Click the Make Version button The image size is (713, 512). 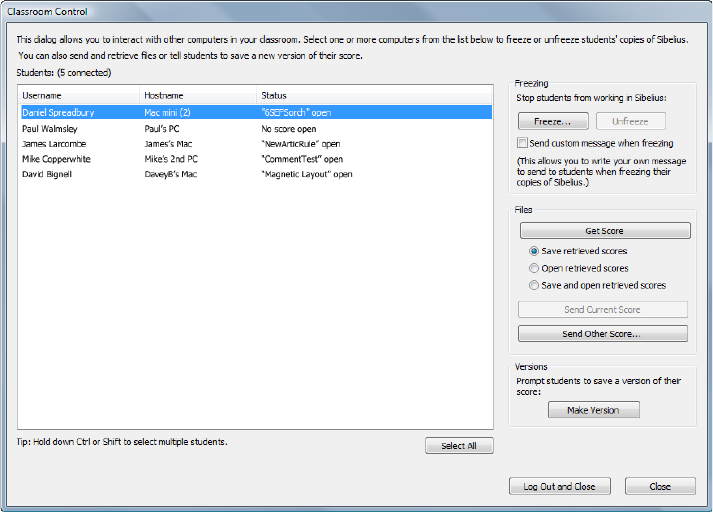(x=593, y=410)
